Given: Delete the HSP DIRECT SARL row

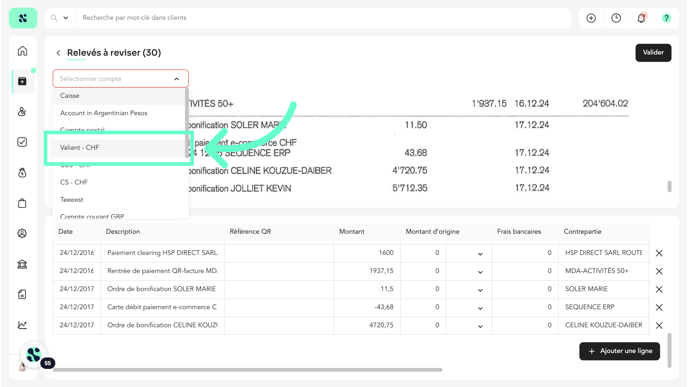Looking at the screenshot, I should 659,253.
